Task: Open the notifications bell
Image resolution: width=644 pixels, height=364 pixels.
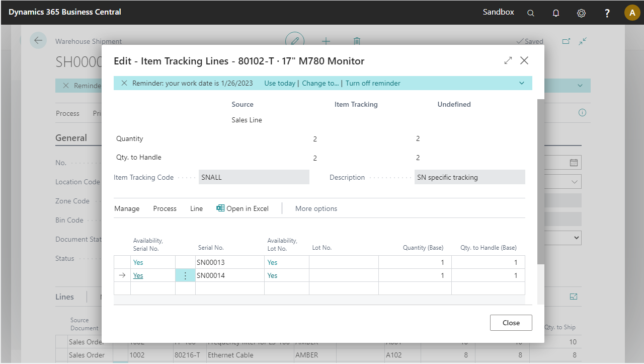Action: 556,13
